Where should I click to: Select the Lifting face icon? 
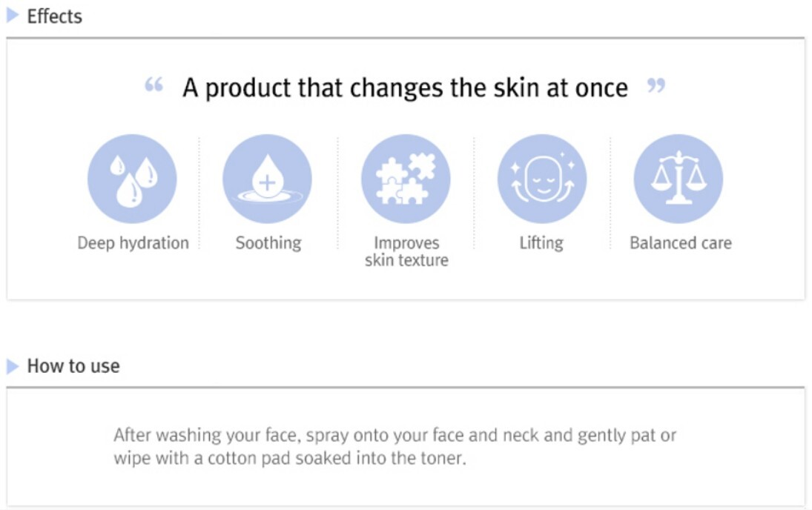(x=541, y=179)
